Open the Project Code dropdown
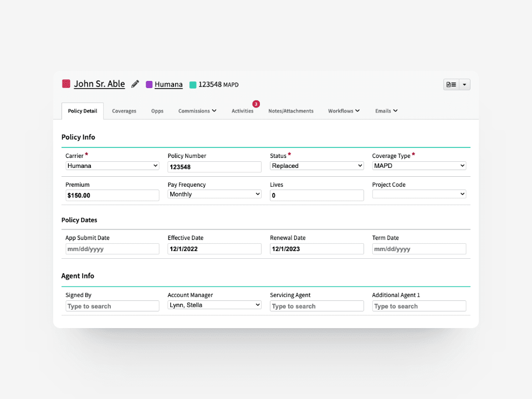The width and height of the screenshot is (532, 399). (x=418, y=194)
